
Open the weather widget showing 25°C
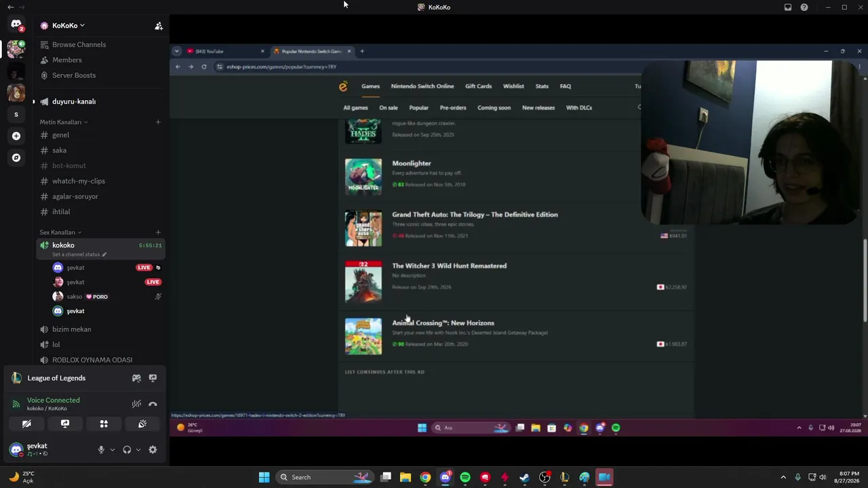pos(22,477)
